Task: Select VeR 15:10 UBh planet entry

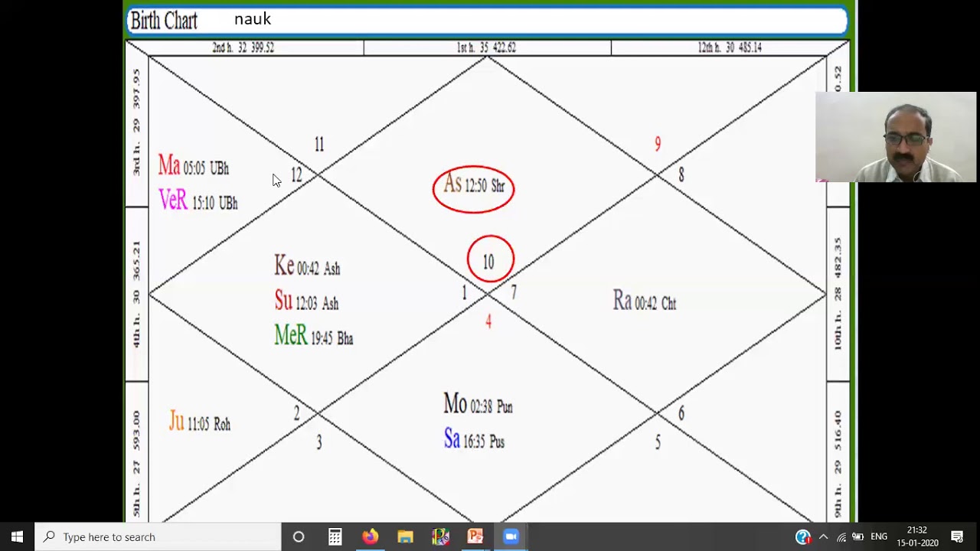Action: [x=198, y=201]
